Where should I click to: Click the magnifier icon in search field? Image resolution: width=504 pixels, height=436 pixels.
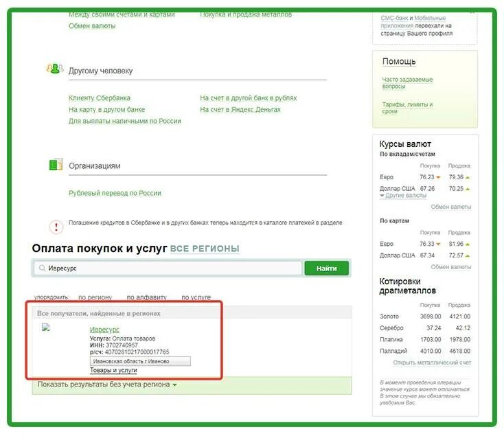tap(42, 268)
